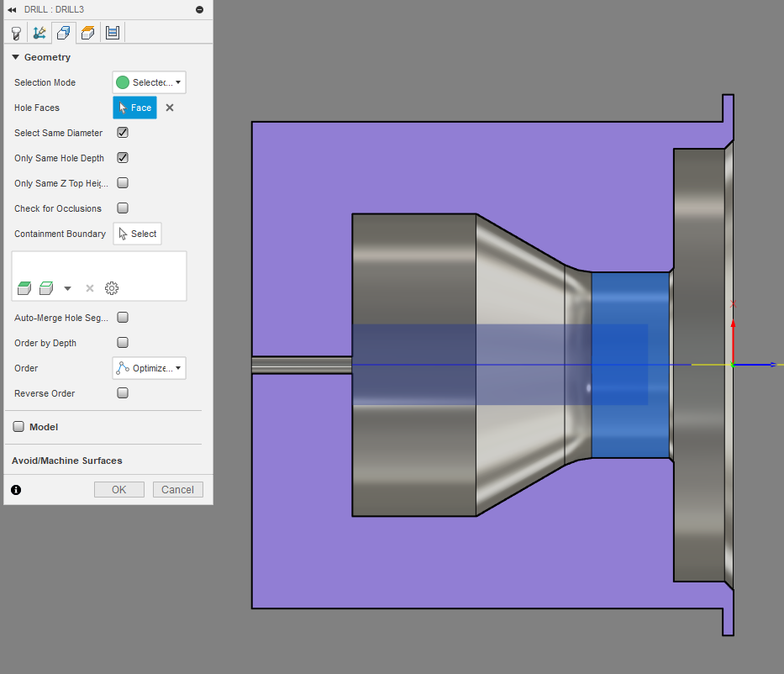Uncheck Only Same Hole Depth

point(123,157)
